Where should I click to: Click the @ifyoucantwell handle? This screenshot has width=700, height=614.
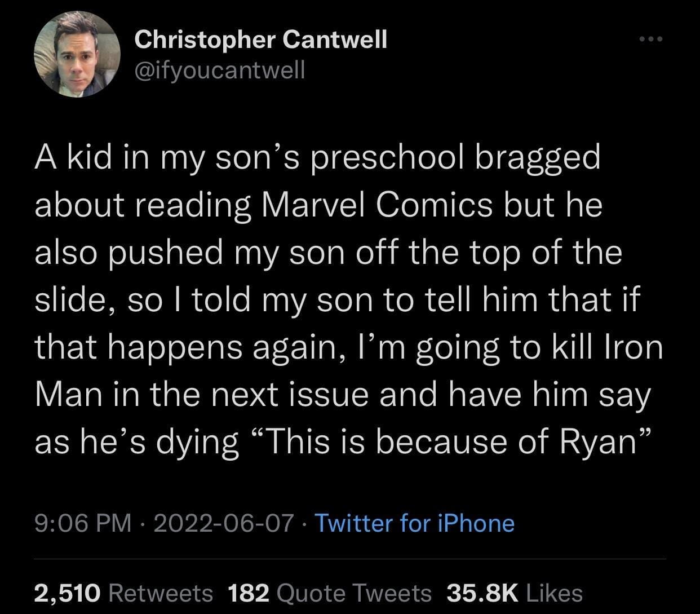click(220, 69)
